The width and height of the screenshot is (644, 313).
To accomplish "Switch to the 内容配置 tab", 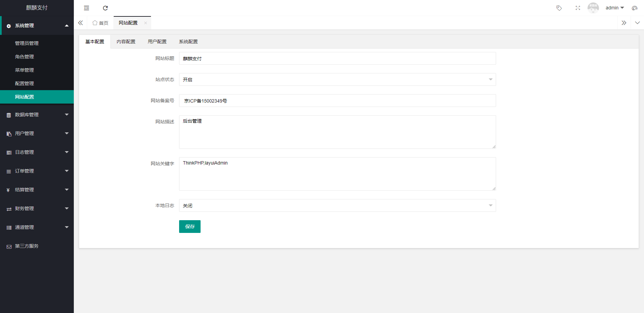I will pyautogui.click(x=126, y=42).
